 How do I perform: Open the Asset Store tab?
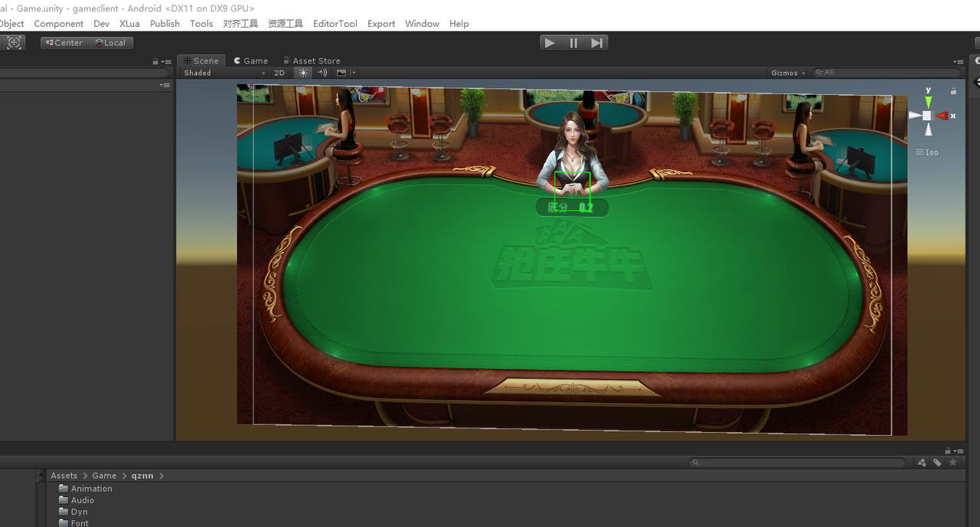[x=312, y=61]
